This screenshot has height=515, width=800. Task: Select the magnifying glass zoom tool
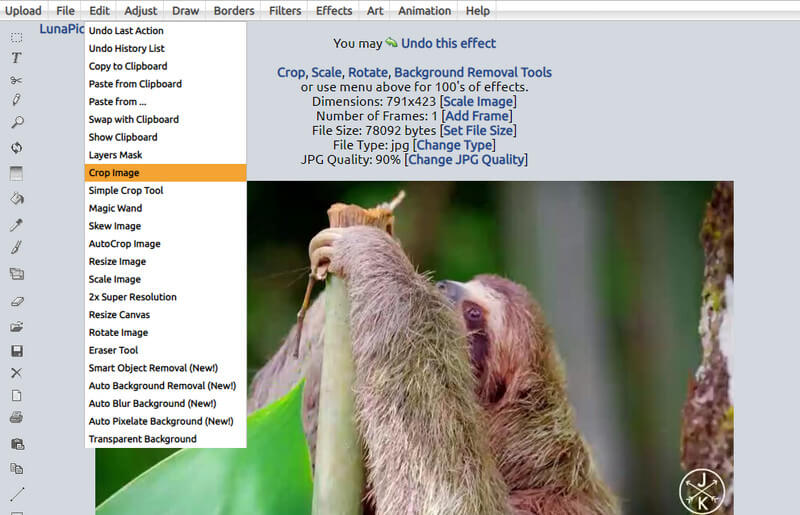[x=17, y=122]
